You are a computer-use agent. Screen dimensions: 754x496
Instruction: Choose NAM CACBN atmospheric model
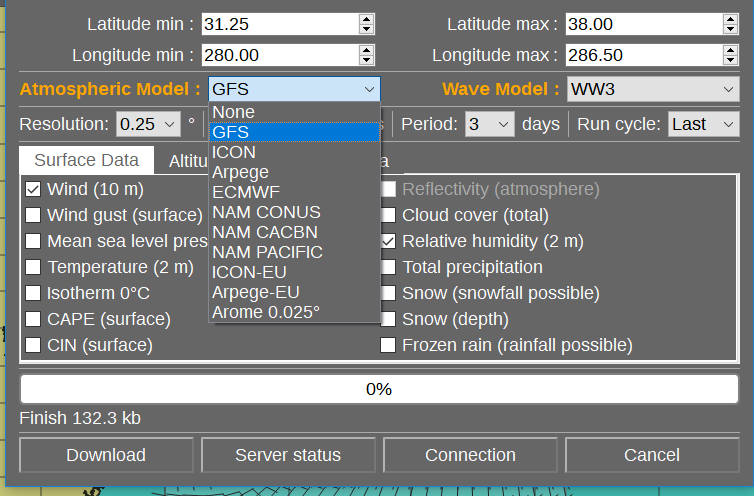(294, 232)
